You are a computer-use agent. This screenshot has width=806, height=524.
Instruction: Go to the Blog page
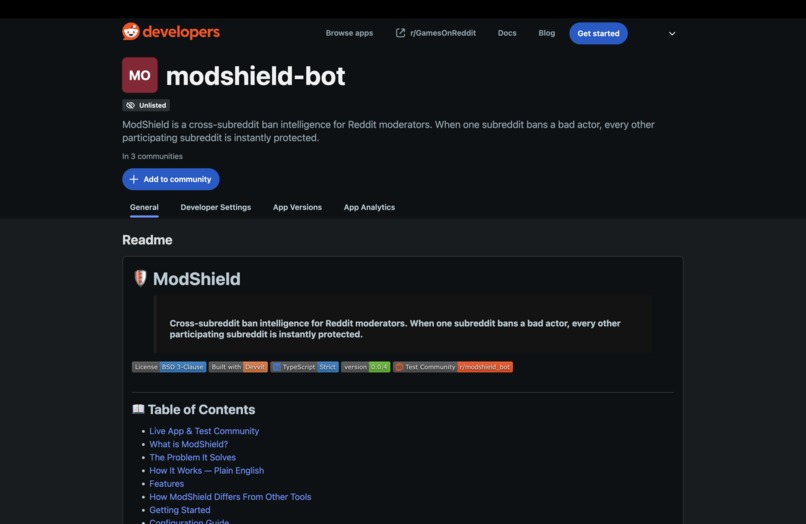click(546, 33)
